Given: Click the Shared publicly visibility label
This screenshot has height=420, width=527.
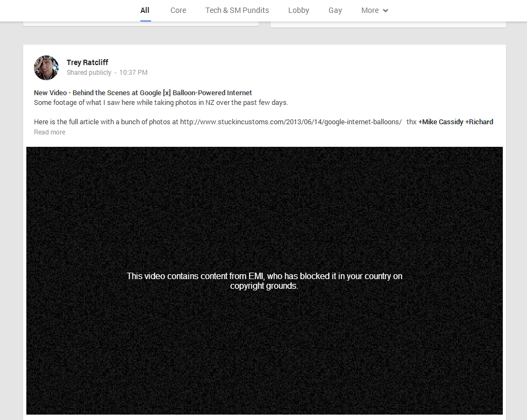Looking at the screenshot, I should point(89,73).
